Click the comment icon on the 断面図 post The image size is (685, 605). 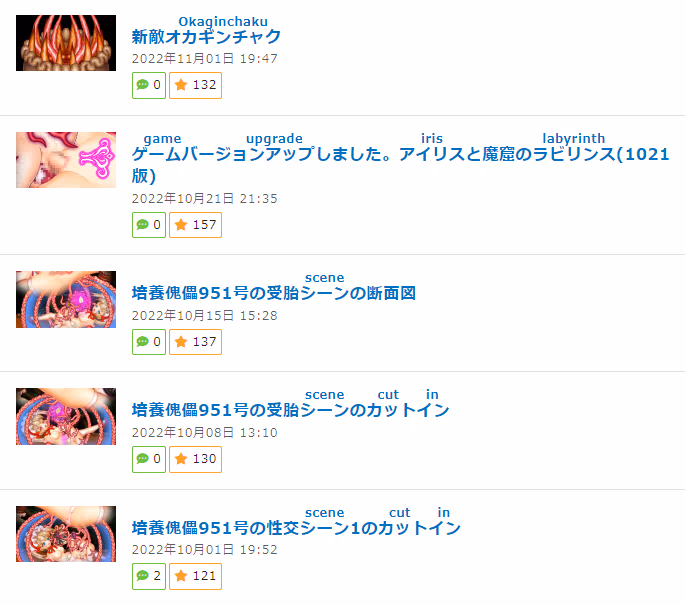coord(143,342)
